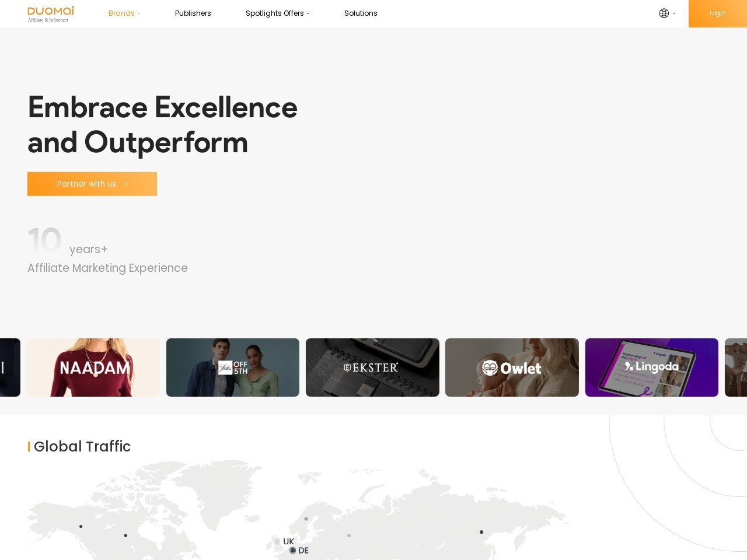Expand the Spotlights Offers dropdown
The height and width of the screenshot is (560, 747).
(x=277, y=13)
